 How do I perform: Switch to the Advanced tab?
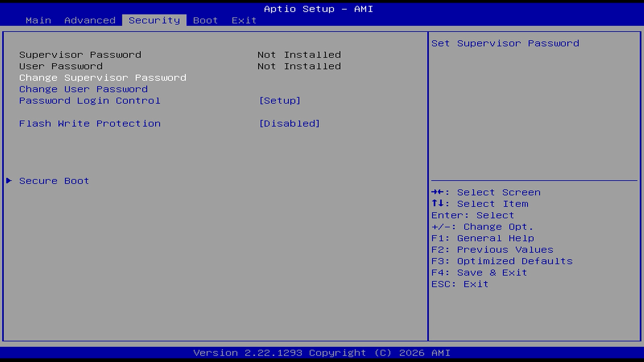[x=90, y=20]
